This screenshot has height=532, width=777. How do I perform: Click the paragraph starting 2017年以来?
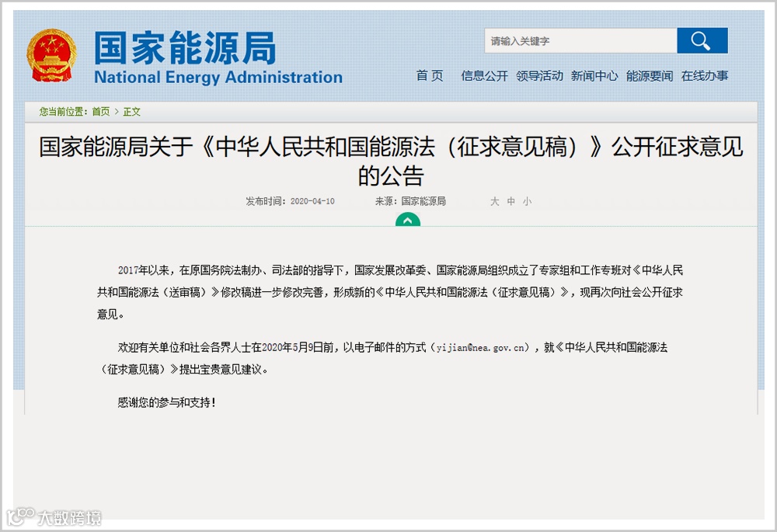[x=390, y=292]
